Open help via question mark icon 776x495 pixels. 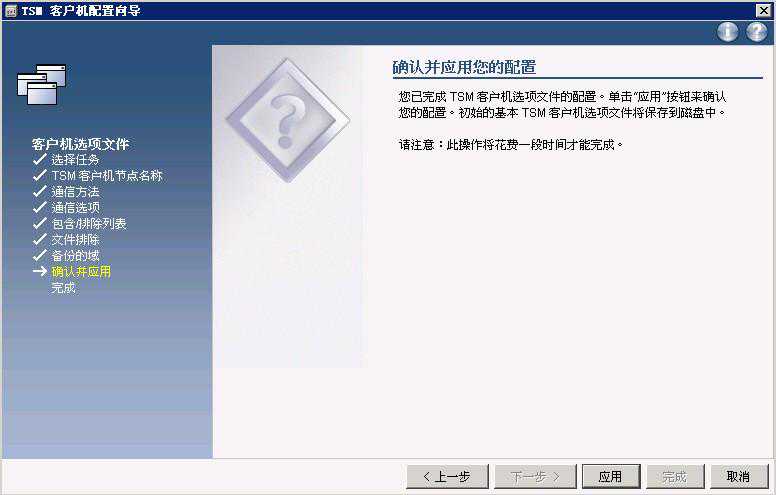(x=757, y=32)
